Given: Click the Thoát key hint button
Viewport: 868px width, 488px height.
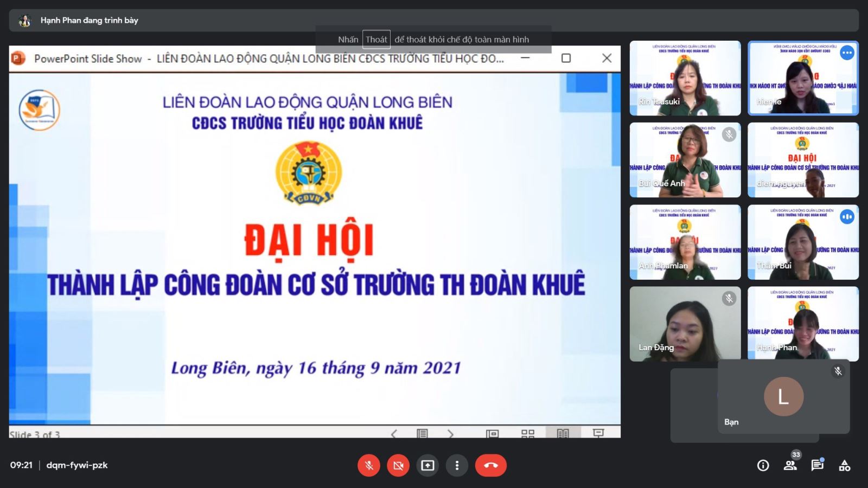Looking at the screenshot, I should 376,40.
